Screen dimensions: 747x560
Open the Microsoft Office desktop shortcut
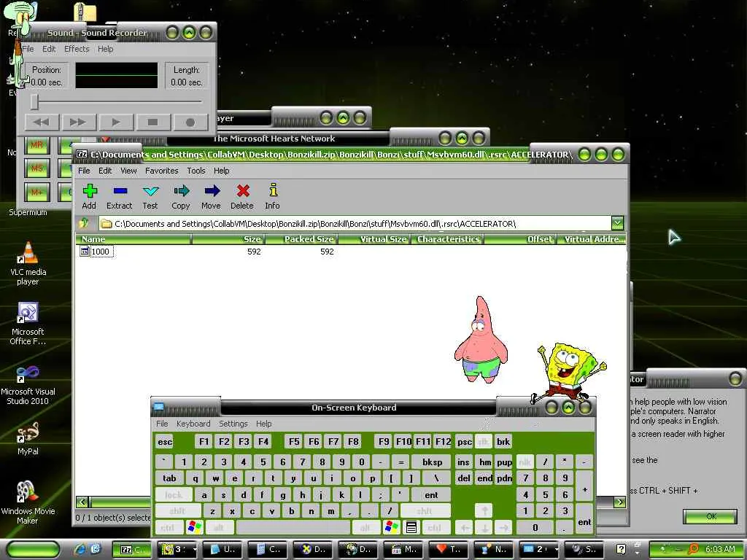[x=28, y=324]
